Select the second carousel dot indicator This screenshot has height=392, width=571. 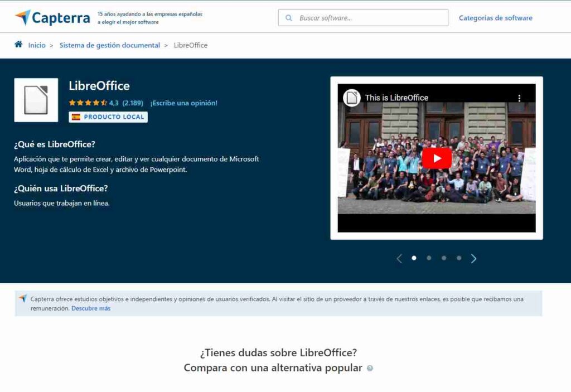429,258
